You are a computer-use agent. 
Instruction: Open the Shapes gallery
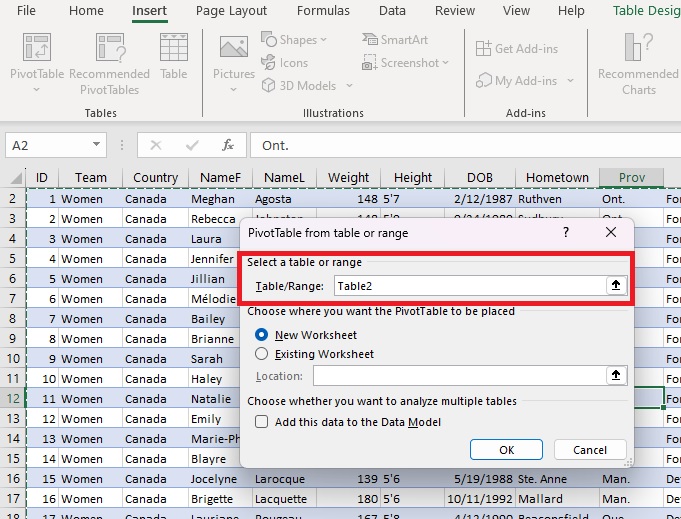[x=294, y=40]
